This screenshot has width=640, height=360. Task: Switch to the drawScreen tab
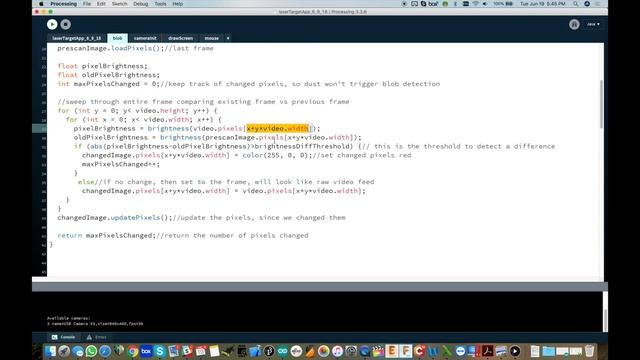(x=180, y=38)
